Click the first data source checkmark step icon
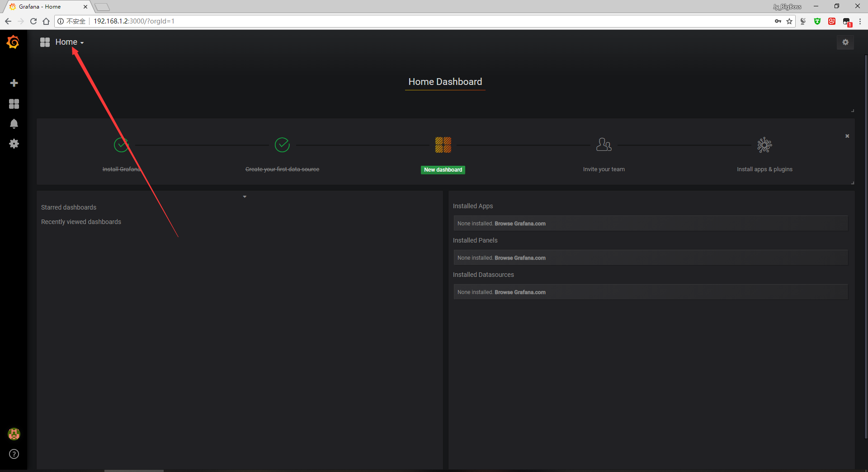The image size is (868, 472). [282, 145]
